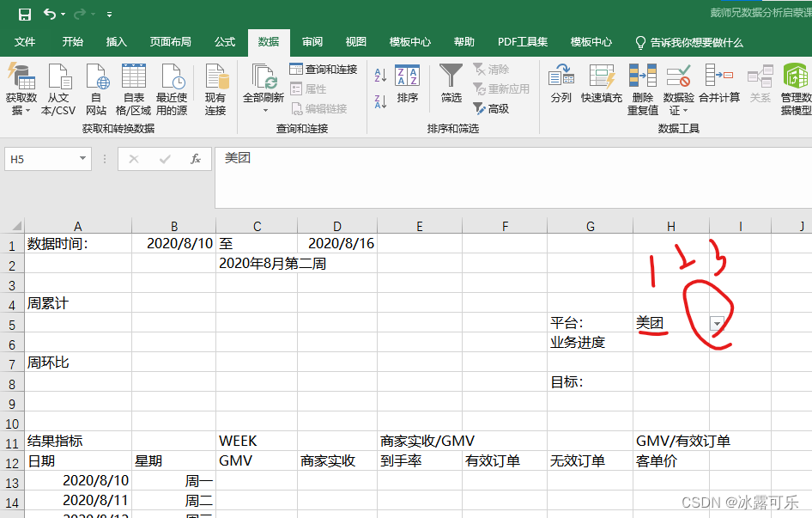The height and width of the screenshot is (518, 812).
Task: Open the undo history dropdown arrow
Action: coord(64,15)
